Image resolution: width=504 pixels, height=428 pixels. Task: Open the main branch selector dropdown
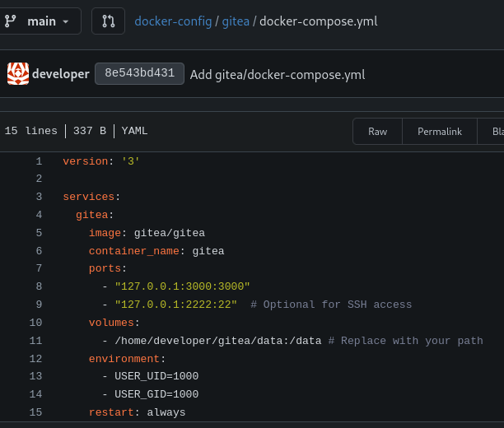[39, 21]
